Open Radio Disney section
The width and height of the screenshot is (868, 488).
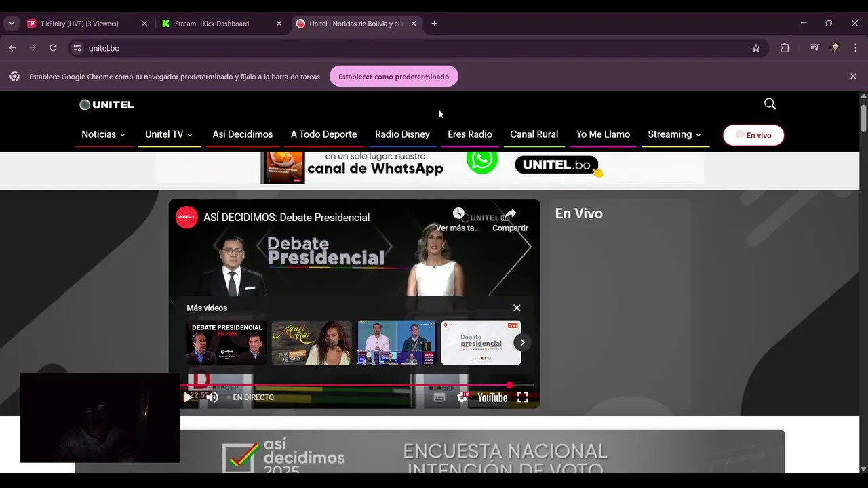point(402,134)
